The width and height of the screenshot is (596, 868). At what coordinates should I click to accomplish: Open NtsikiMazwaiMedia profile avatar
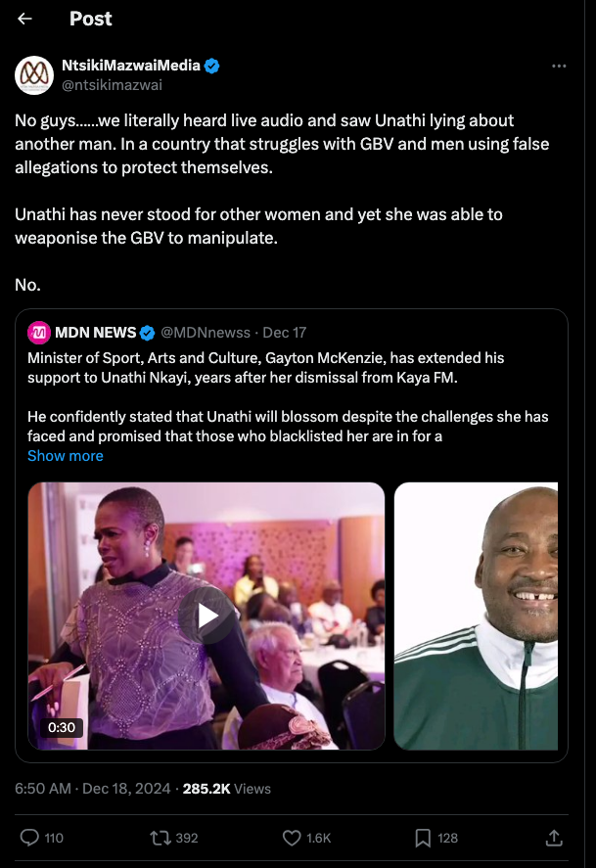pos(34,75)
